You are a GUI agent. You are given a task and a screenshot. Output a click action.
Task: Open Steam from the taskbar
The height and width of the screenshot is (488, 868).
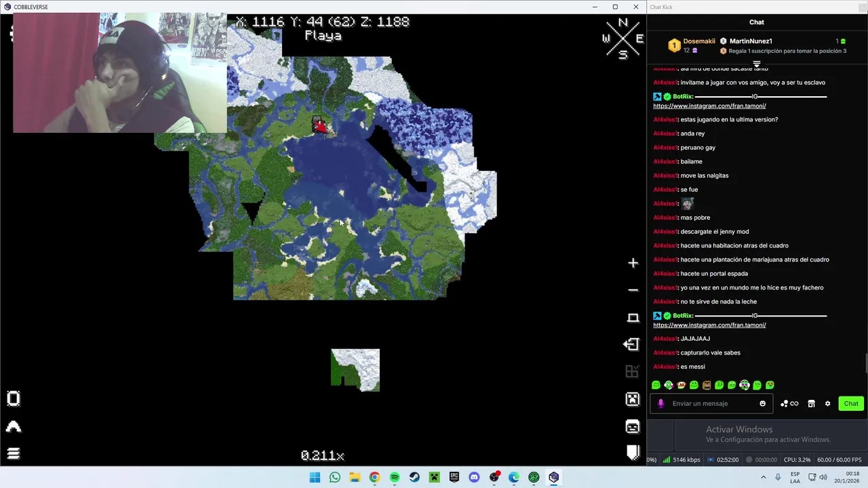(414, 477)
